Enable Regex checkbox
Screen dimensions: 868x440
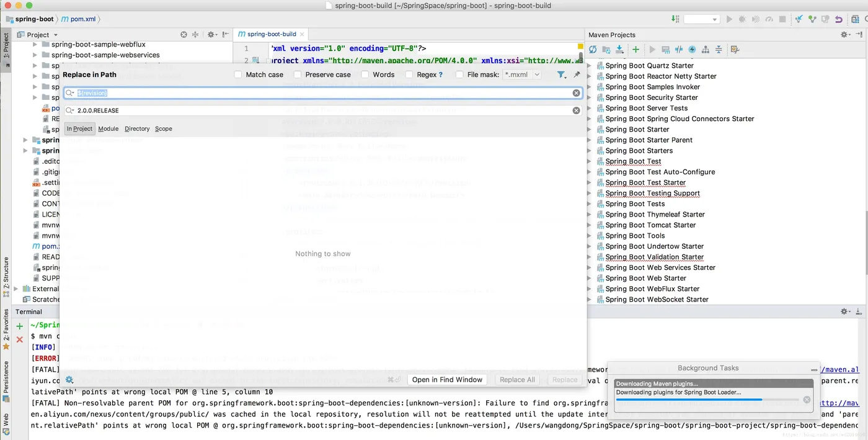409,74
